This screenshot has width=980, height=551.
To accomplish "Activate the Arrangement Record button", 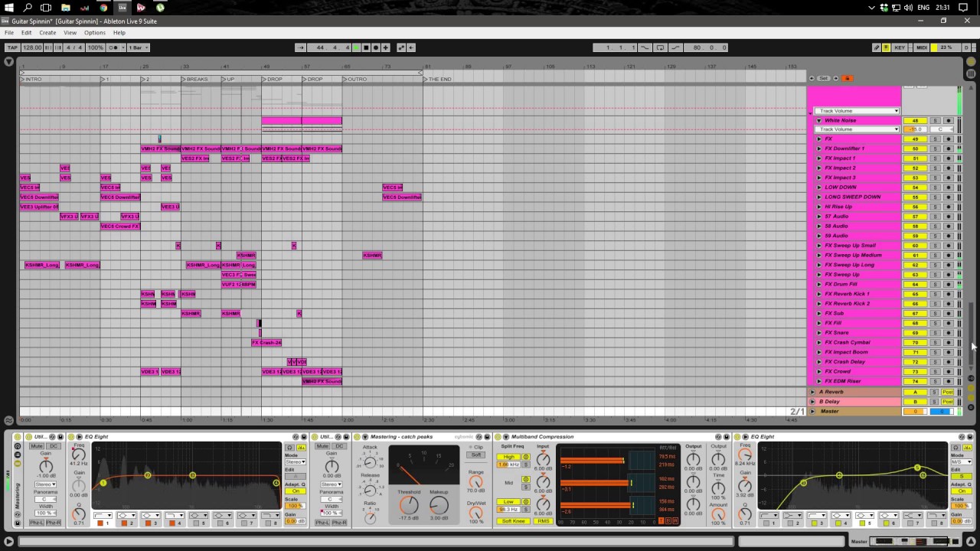I will click(376, 47).
